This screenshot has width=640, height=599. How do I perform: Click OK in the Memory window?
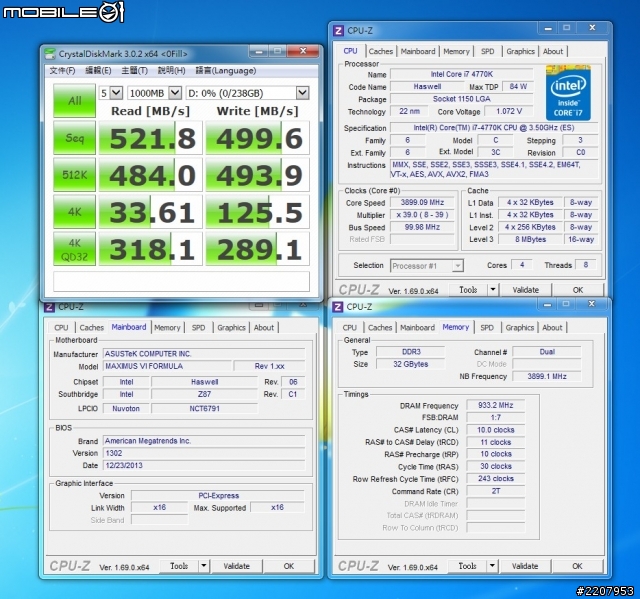pos(577,566)
